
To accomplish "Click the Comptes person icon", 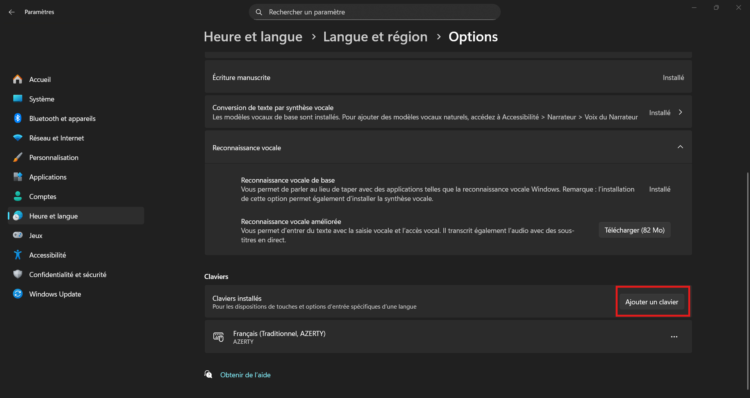I will (x=18, y=196).
